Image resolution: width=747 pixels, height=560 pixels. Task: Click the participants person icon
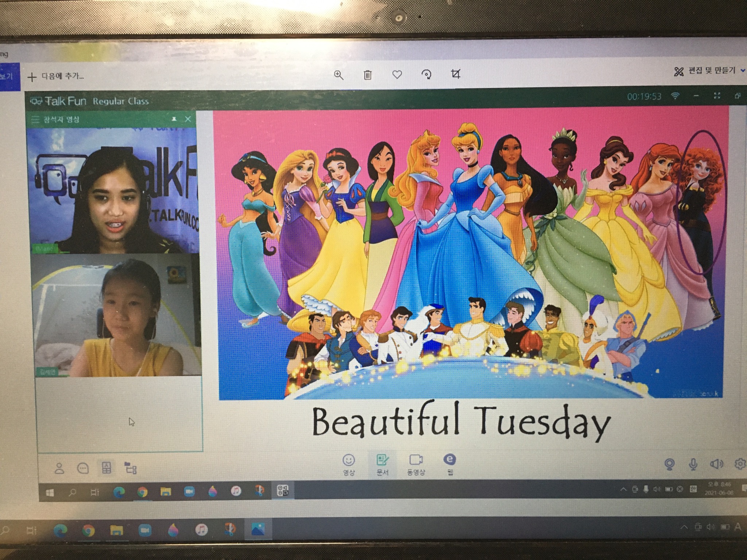pos(59,468)
